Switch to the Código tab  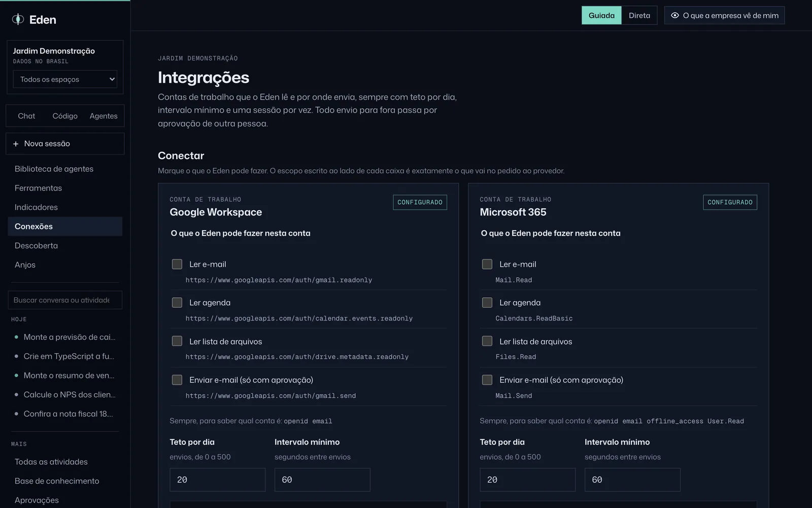click(65, 116)
